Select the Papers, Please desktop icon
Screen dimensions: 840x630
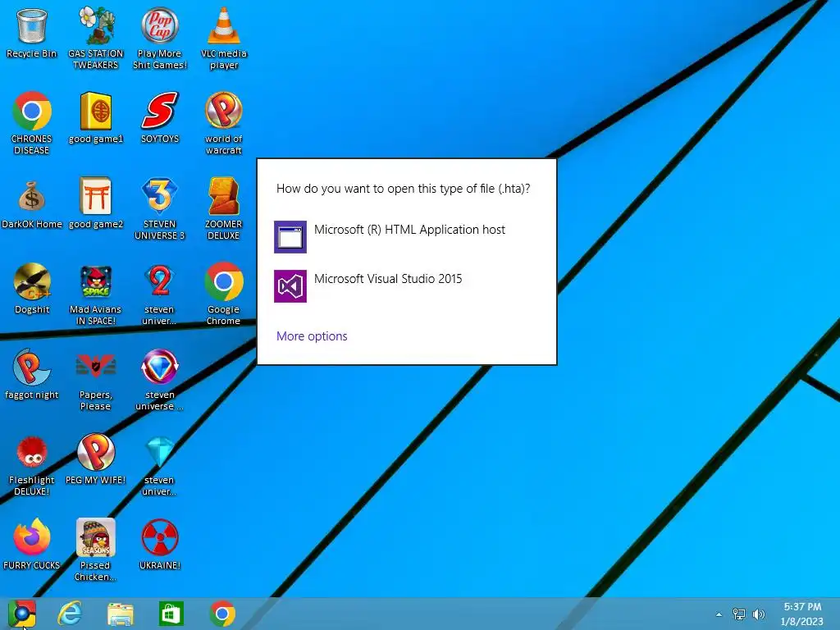click(x=95, y=378)
